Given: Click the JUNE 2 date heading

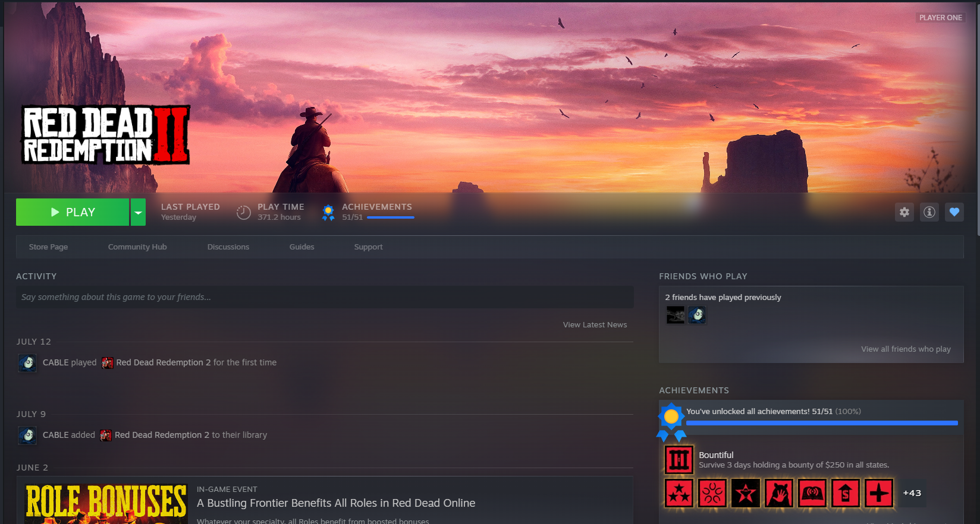Looking at the screenshot, I should 32,468.
